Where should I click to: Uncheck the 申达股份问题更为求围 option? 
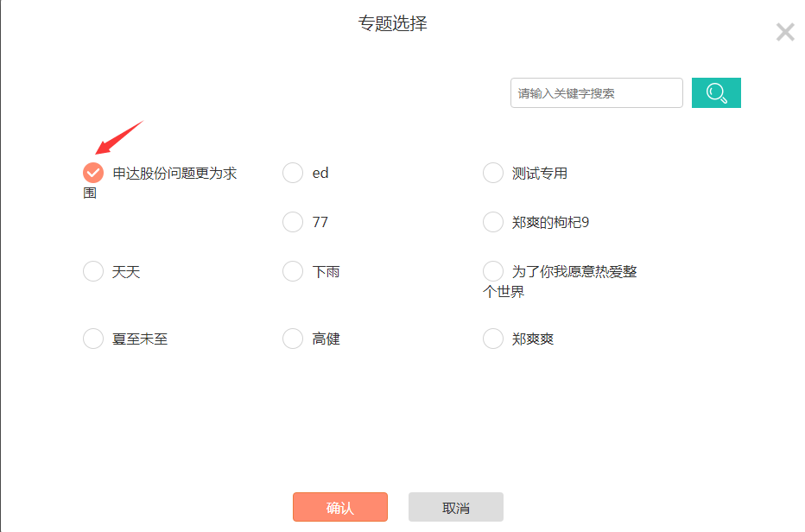click(x=93, y=173)
